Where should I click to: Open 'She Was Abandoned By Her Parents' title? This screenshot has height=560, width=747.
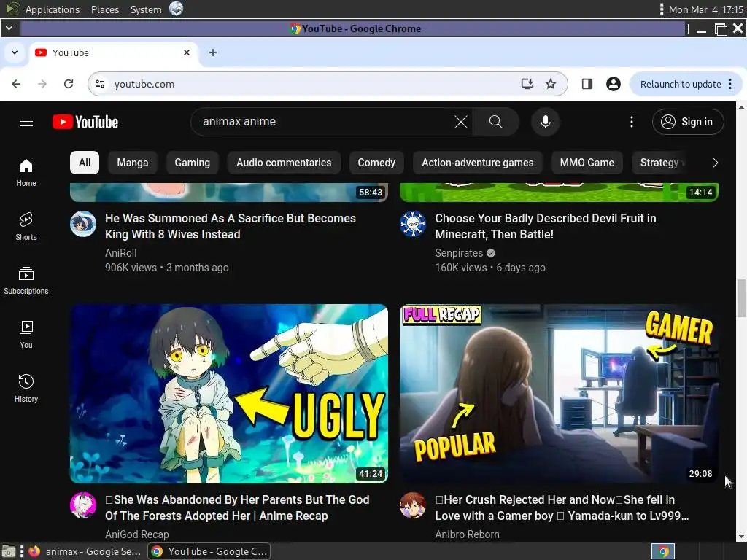pyautogui.click(x=237, y=507)
